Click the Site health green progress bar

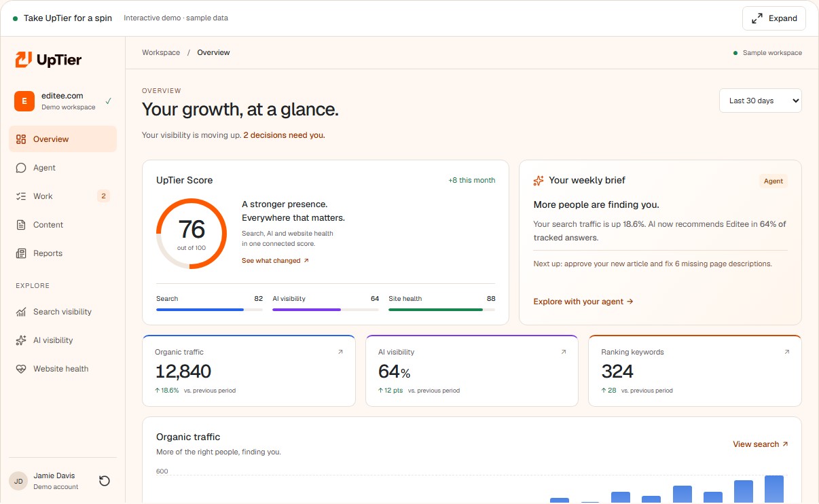coord(441,310)
